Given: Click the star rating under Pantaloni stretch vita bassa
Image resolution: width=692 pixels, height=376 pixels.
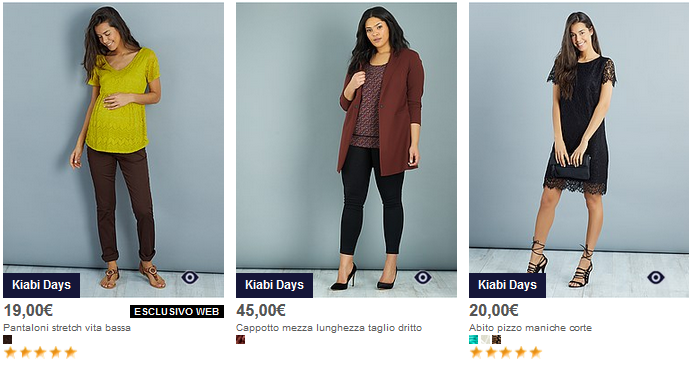Looking at the screenshot, I should [40, 353].
